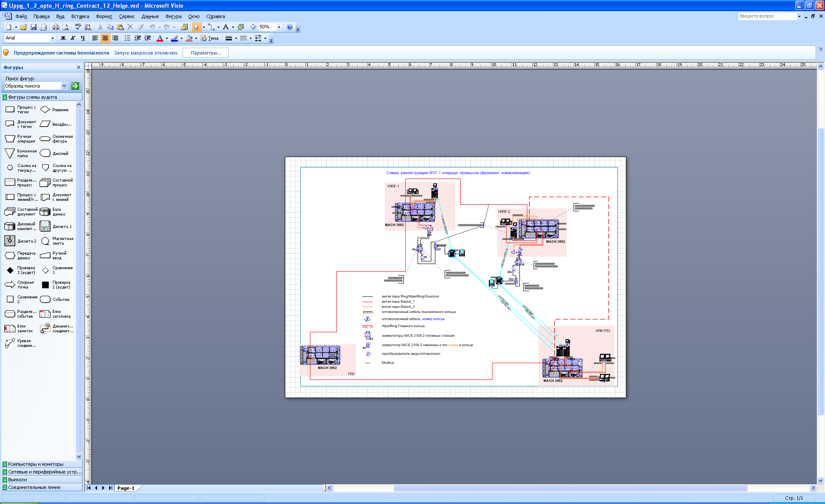The width and height of the screenshot is (825, 504).
Task: Copy selection with the Copy icon
Action: click(x=110, y=27)
